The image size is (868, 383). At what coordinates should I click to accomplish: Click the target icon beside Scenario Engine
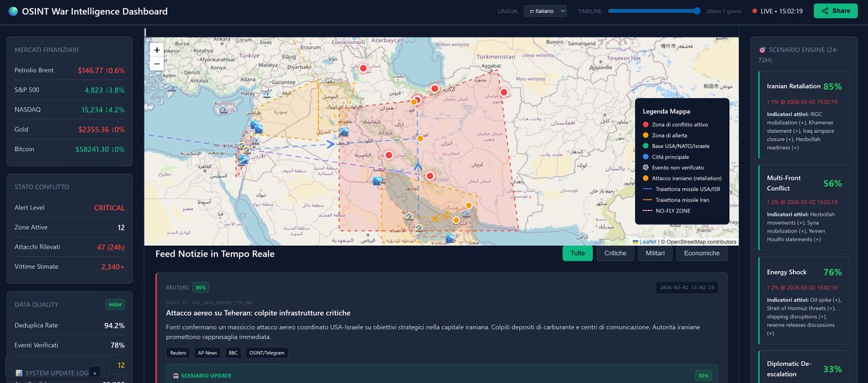tap(762, 50)
